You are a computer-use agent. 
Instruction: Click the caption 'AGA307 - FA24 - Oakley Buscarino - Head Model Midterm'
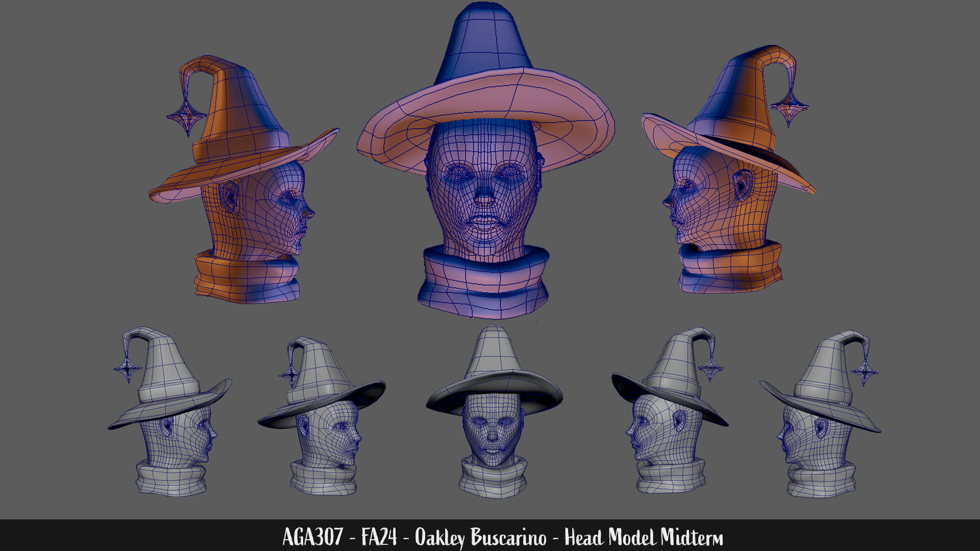503,537
